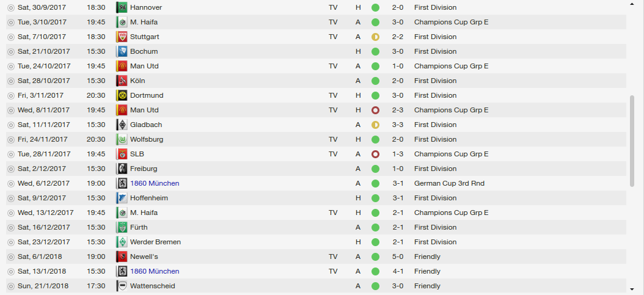Open the 1860 München link on the Friendly row
Viewport: 644px width, 295px height.
click(155, 271)
